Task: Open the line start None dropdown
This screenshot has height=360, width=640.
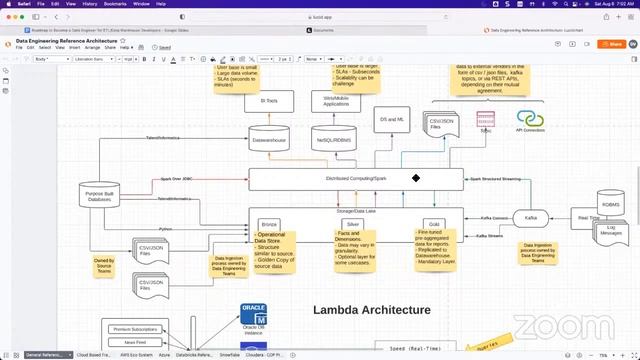Action: click(314, 59)
